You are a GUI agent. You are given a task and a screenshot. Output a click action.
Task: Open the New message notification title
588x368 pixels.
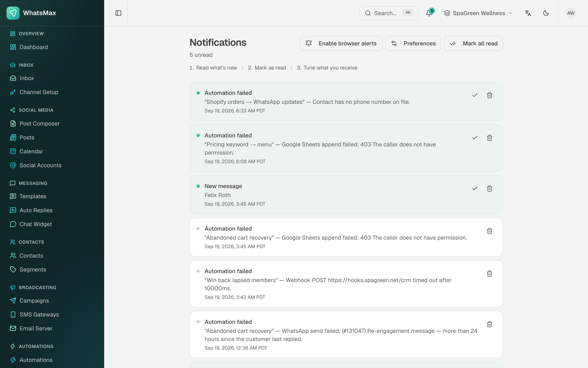(223, 186)
